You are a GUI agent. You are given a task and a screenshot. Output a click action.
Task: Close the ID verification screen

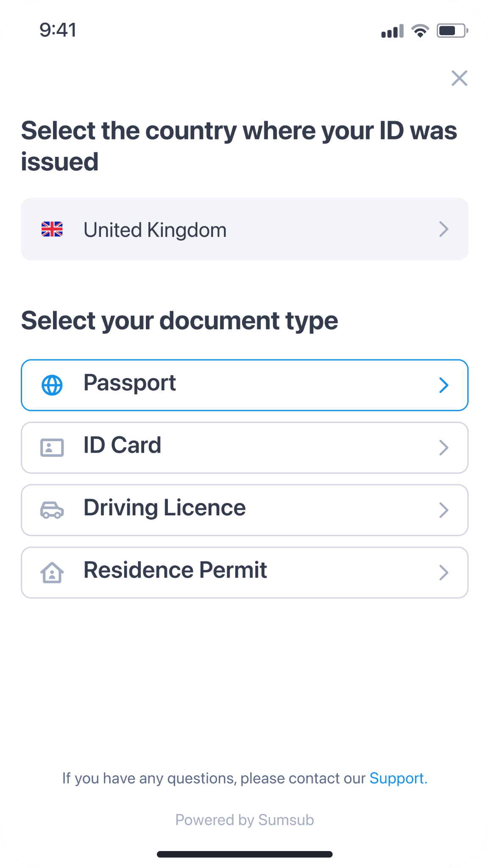coord(459,78)
